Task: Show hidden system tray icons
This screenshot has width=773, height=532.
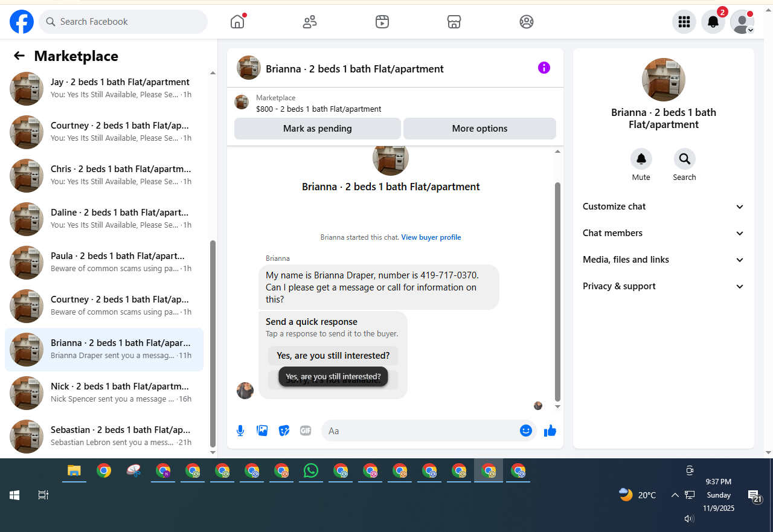Action: pyautogui.click(x=675, y=495)
